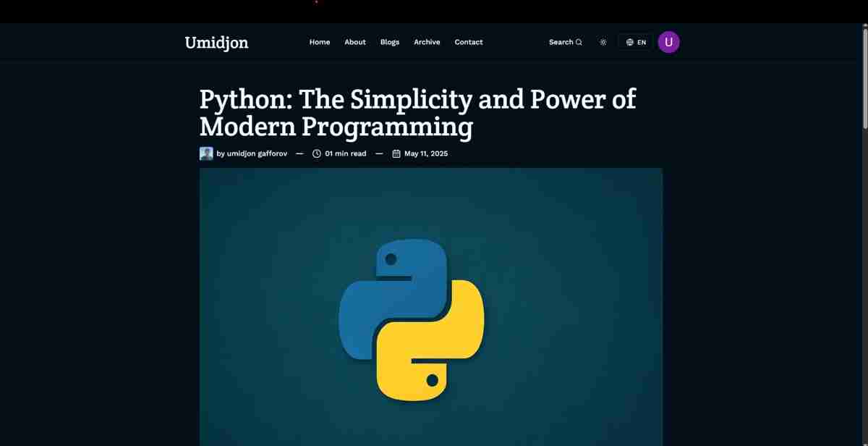Click the Search button text

561,42
